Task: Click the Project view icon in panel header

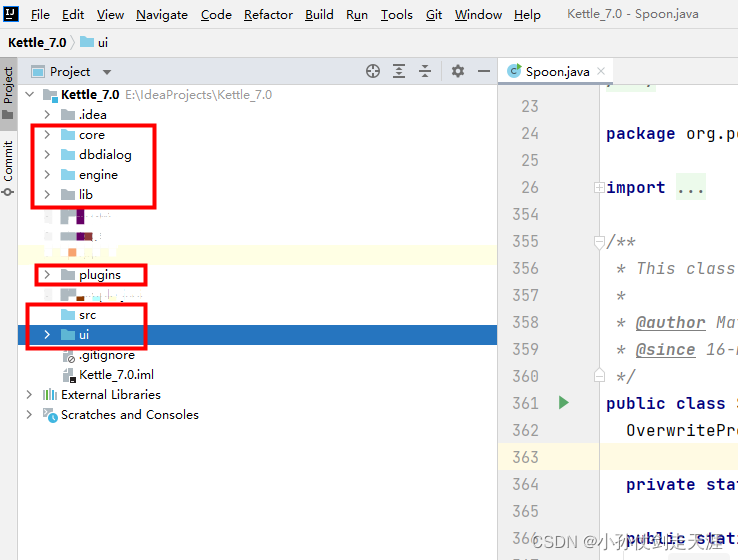Action: click(x=38, y=72)
